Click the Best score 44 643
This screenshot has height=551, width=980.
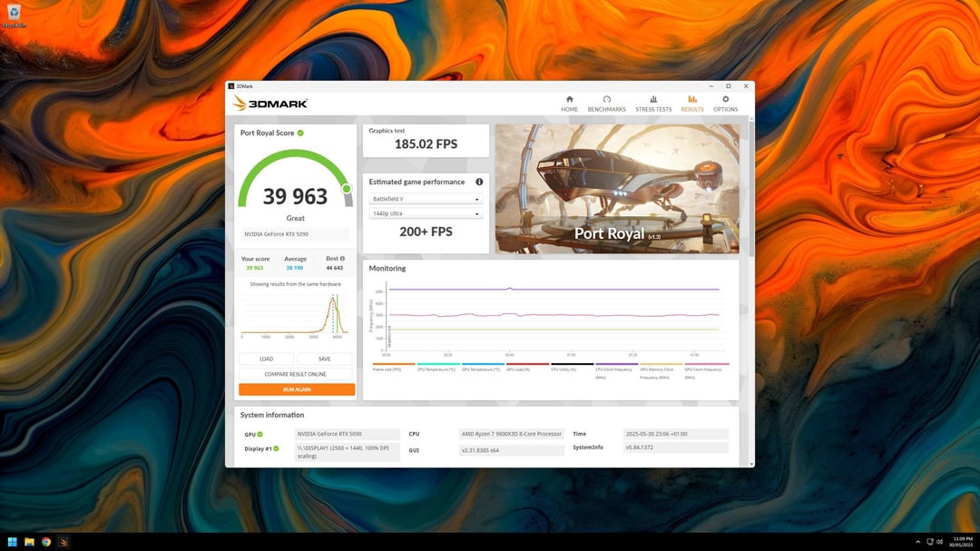(334, 268)
